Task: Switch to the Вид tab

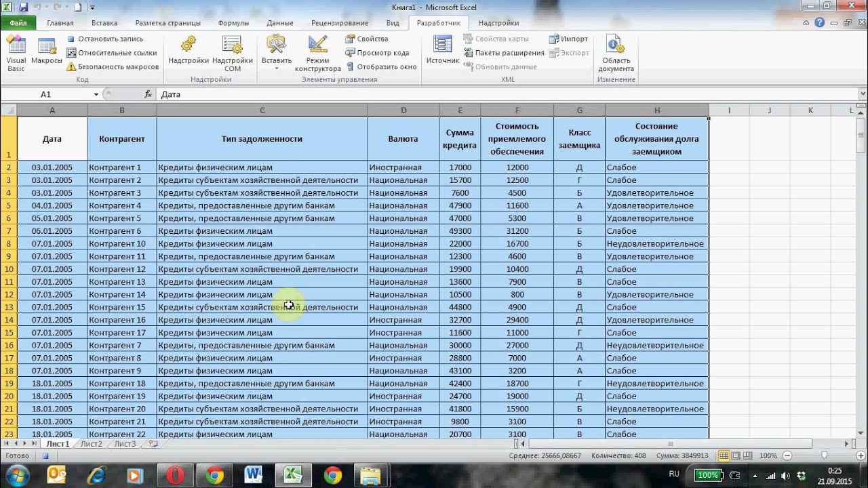Action: tap(393, 23)
